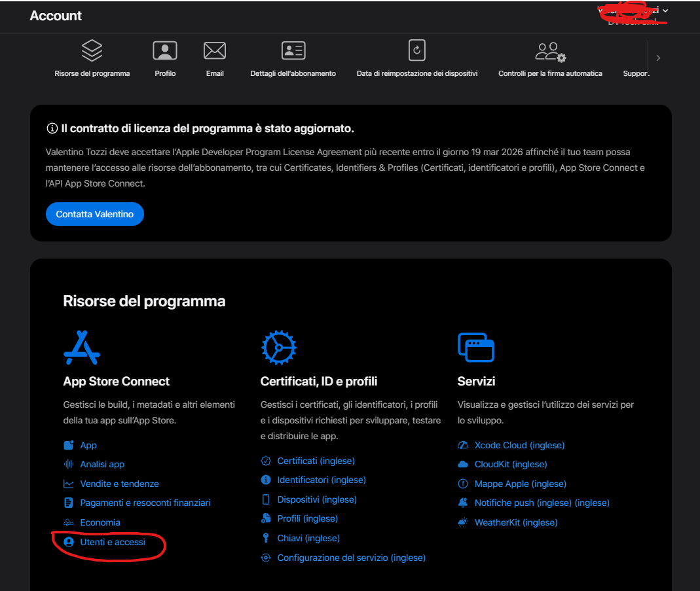This screenshot has height=591, width=700.
Task: Click compass icon beside Mappe Apple
Action: (x=463, y=484)
